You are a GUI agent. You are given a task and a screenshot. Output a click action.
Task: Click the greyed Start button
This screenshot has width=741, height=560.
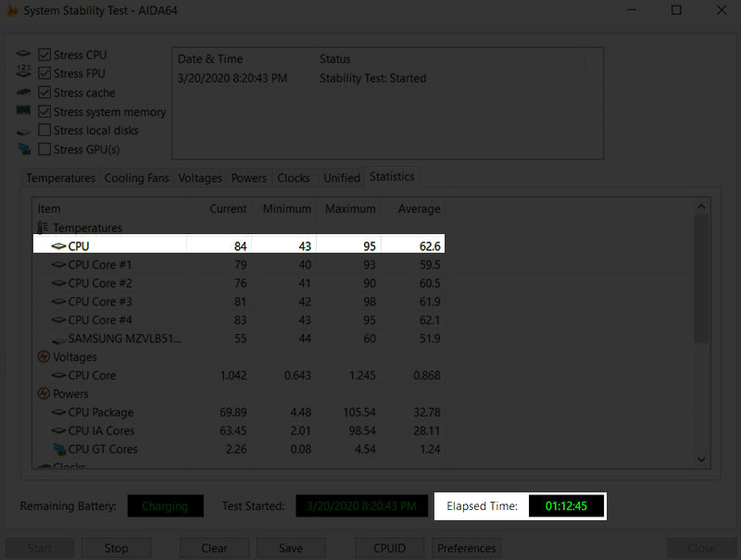click(x=40, y=548)
